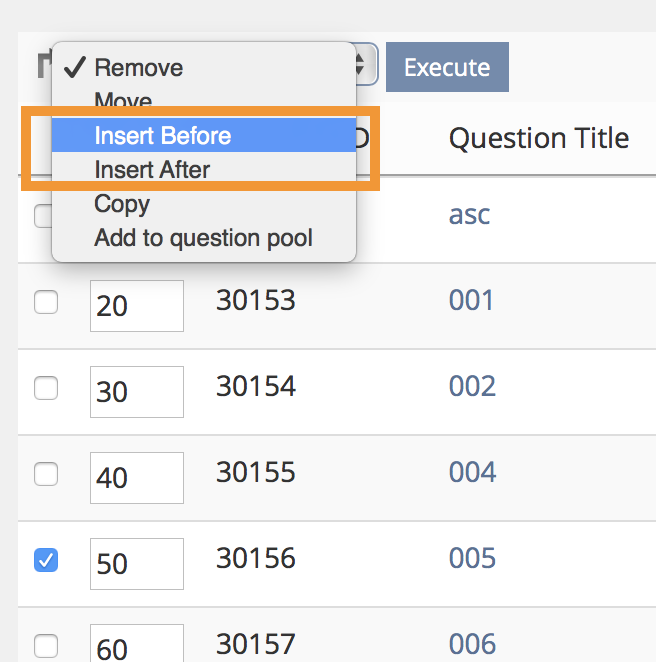
Task: Open the question titled asc
Action: [x=469, y=214]
